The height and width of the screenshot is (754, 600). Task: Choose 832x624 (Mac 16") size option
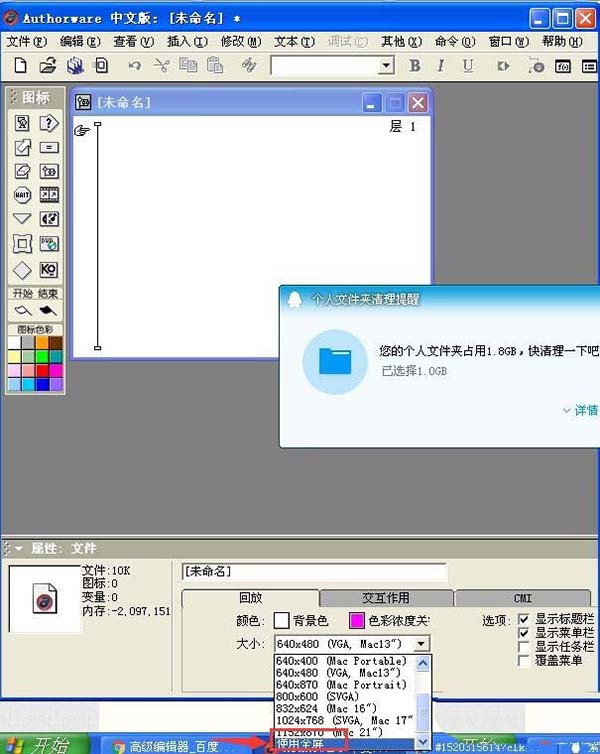[x=344, y=708]
